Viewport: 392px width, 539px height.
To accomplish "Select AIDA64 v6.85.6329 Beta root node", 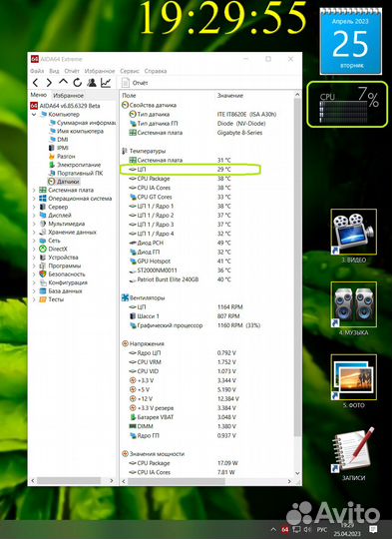I will pos(66,106).
